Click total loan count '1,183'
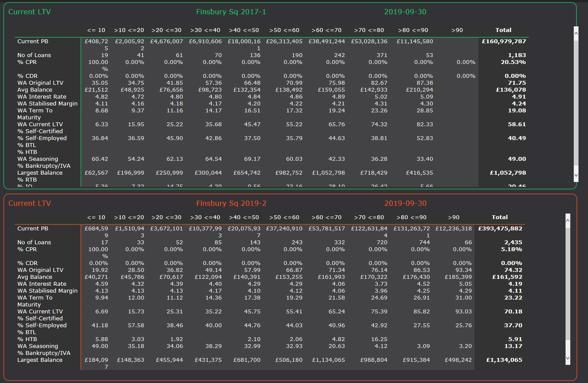This screenshot has width=588, height=383. tap(518, 55)
